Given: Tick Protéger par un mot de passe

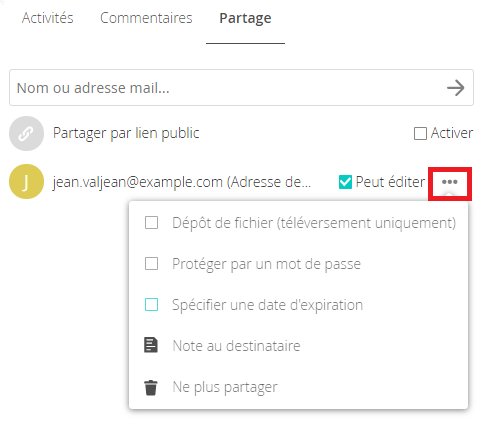Looking at the screenshot, I should (x=151, y=264).
